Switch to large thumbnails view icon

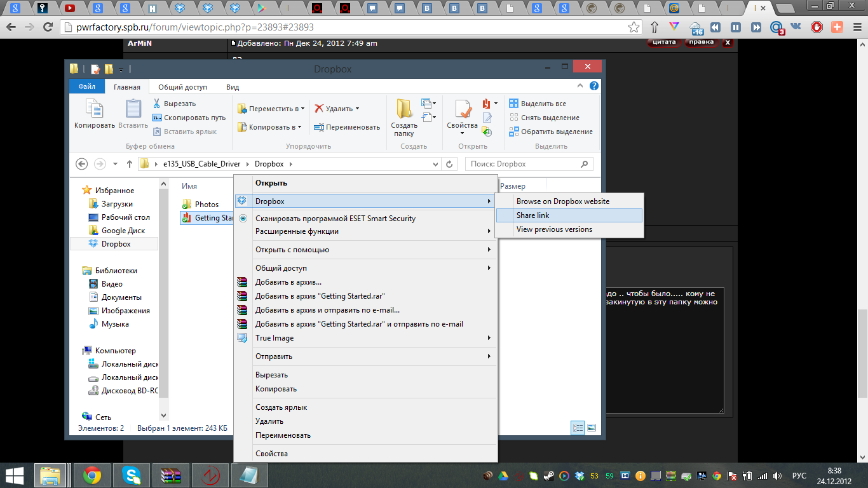pos(592,428)
